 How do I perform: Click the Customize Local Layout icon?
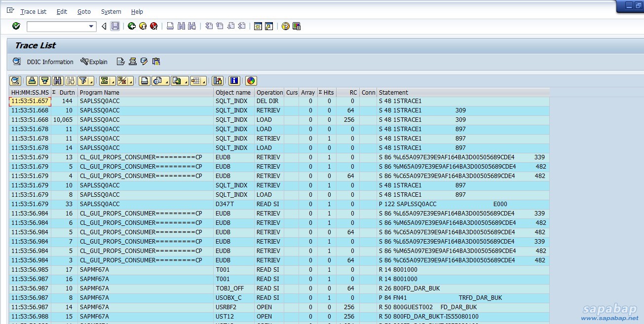pos(297,26)
